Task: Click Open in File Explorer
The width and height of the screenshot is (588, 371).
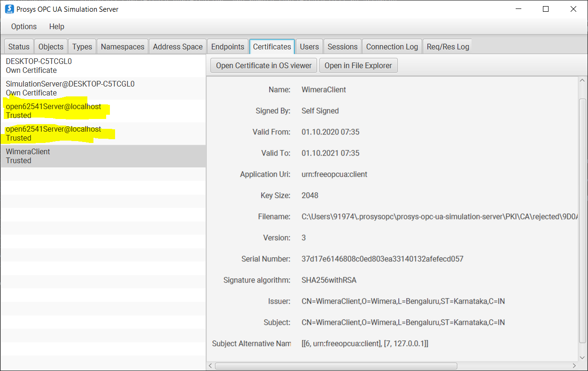Action: [358, 65]
